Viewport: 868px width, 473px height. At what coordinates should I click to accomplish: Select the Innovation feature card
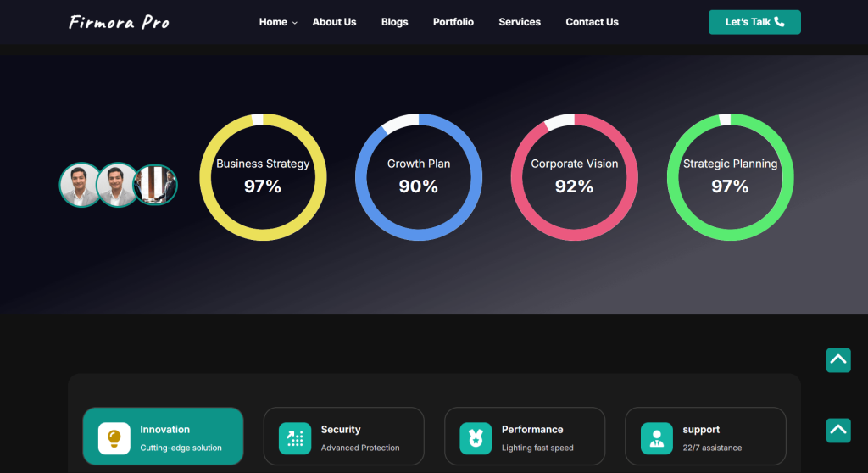163,437
